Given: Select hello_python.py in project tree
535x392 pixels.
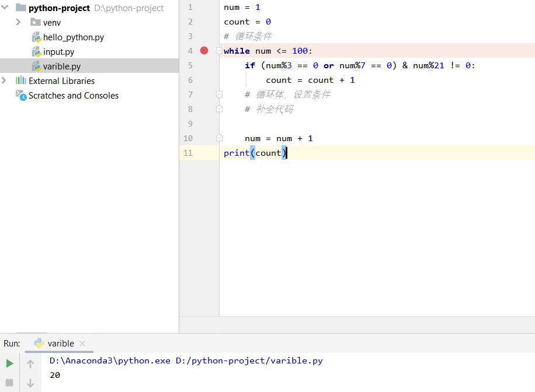Looking at the screenshot, I should click(x=74, y=37).
